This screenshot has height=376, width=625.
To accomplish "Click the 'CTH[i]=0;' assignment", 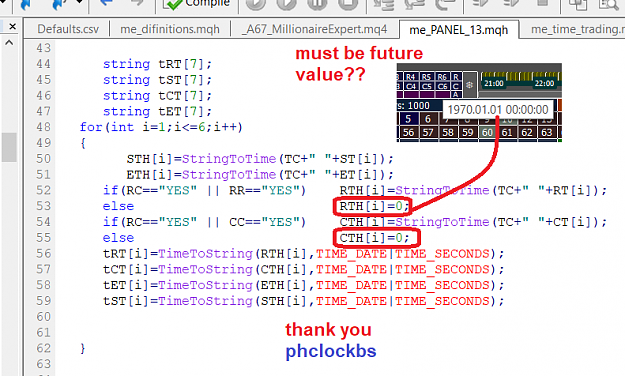I will [x=374, y=238].
